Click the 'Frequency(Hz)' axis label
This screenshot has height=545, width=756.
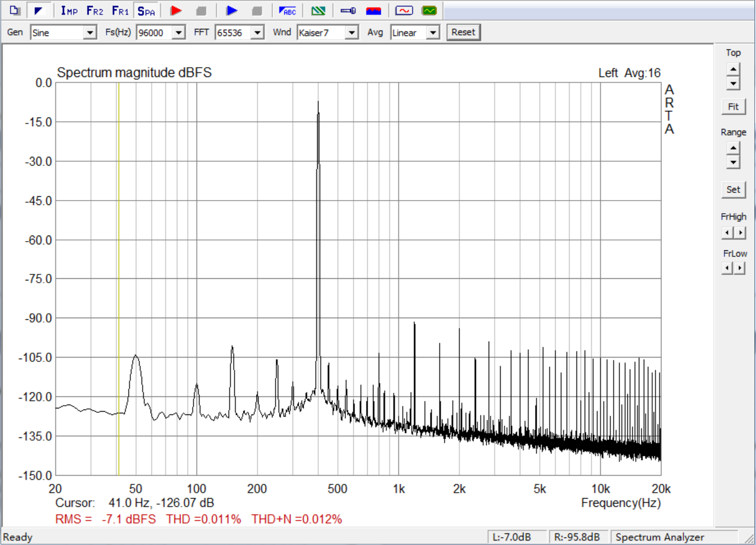[621, 503]
